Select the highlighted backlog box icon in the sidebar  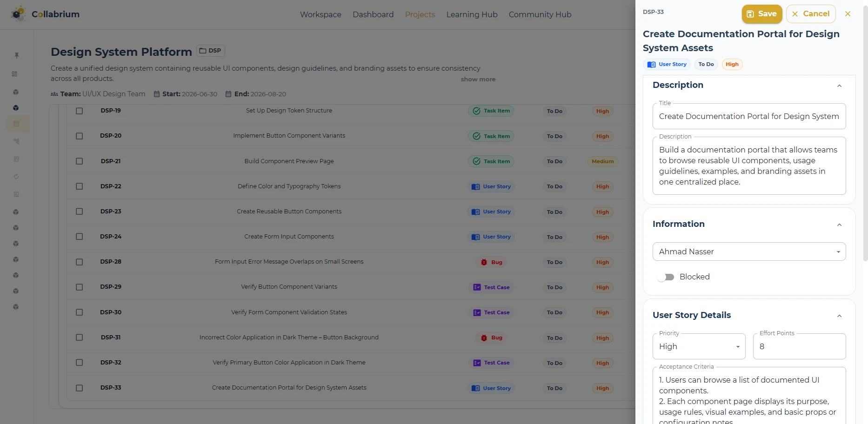[17, 124]
